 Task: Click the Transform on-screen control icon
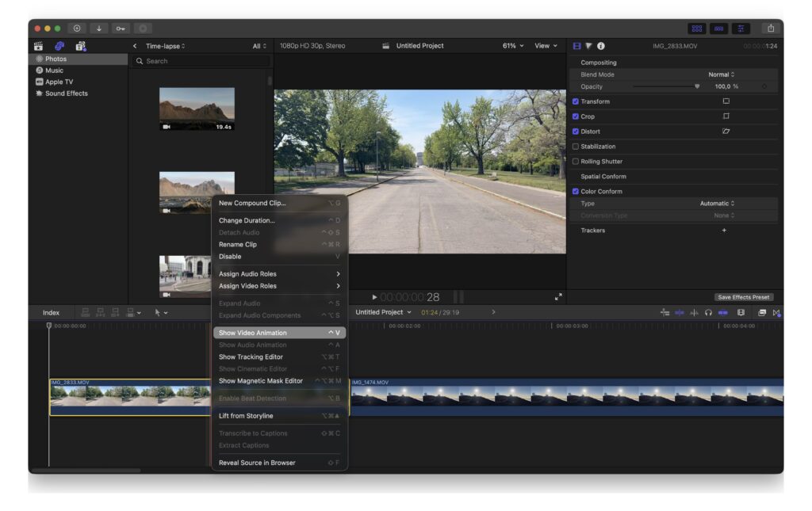[x=726, y=101]
